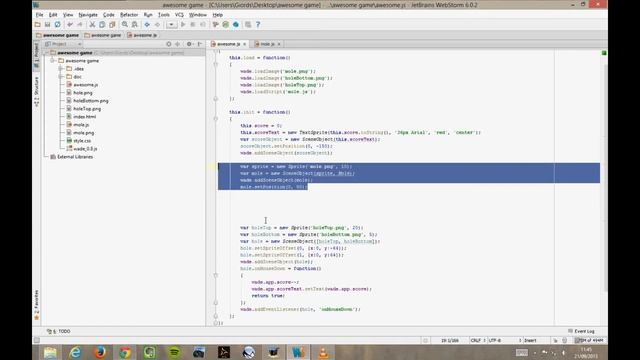The height and width of the screenshot is (360, 640).
Task: Click the Save All toolbar icon
Action: pos(48,24)
